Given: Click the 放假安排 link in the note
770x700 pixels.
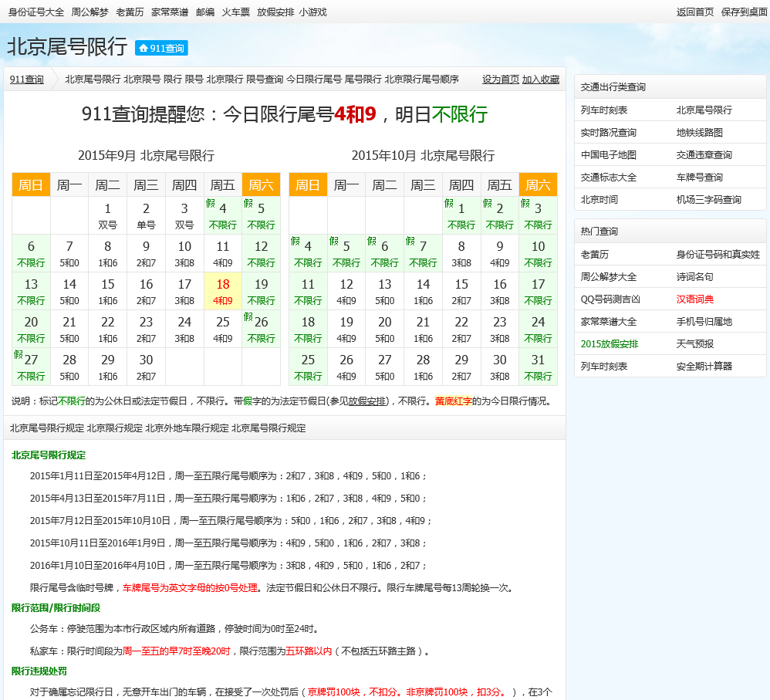Looking at the screenshot, I should point(366,401).
